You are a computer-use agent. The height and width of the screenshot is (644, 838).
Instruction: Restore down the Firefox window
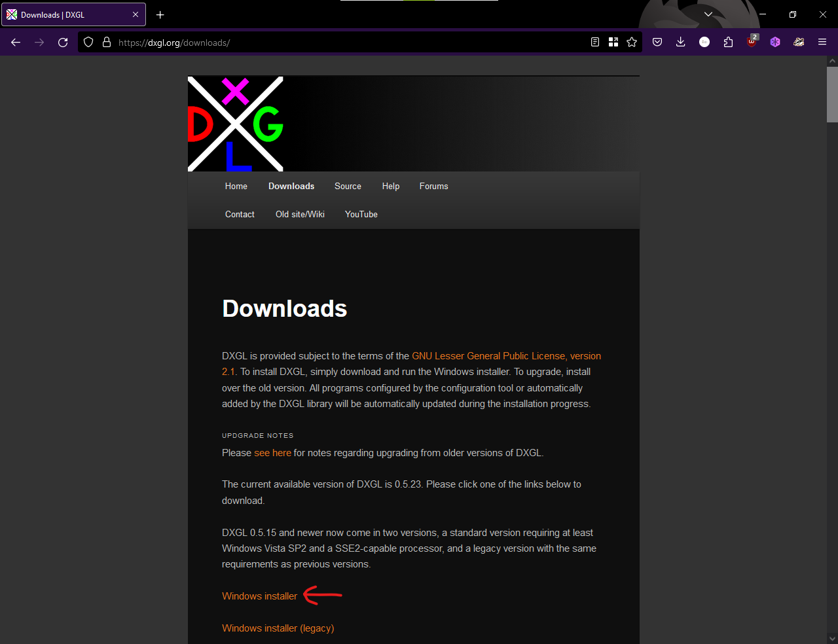[793, 14]
